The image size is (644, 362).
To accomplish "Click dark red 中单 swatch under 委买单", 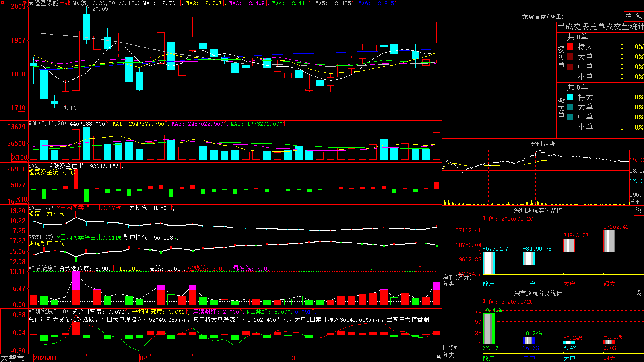I will (570, 67).
